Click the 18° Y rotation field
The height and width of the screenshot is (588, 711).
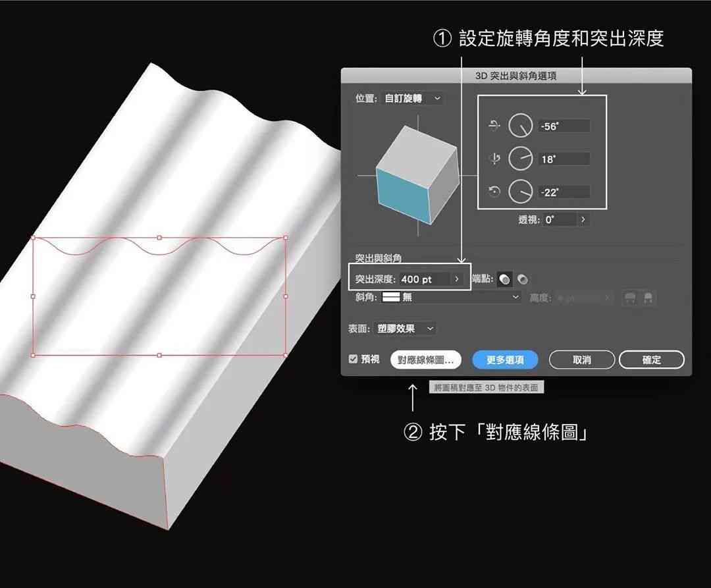tap(564, 159)
